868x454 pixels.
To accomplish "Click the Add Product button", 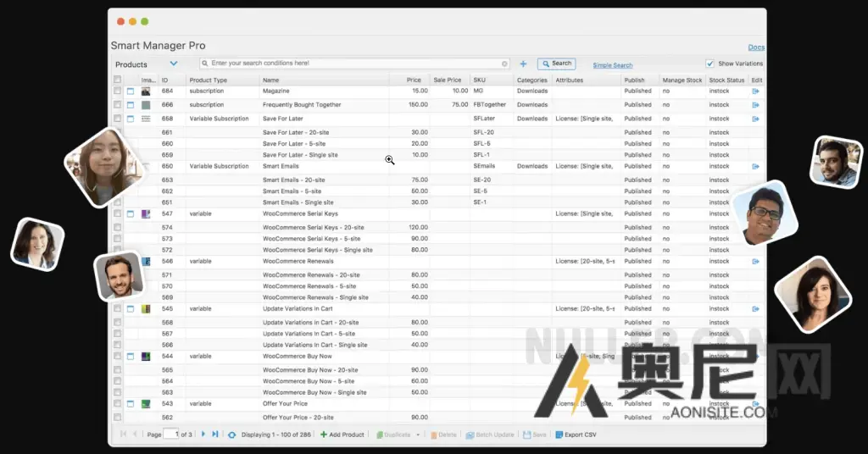I will [x=342, y=435].
